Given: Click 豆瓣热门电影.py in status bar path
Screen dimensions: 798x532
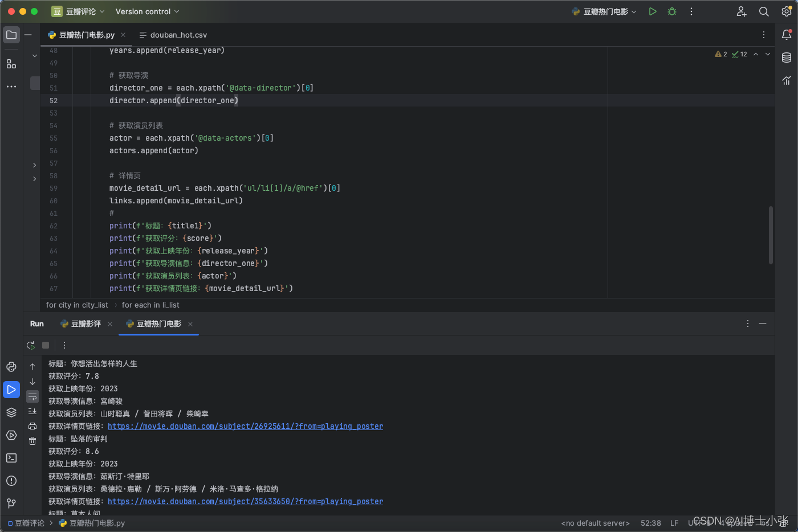Looking at the screenshot, I should pos(92,523).
